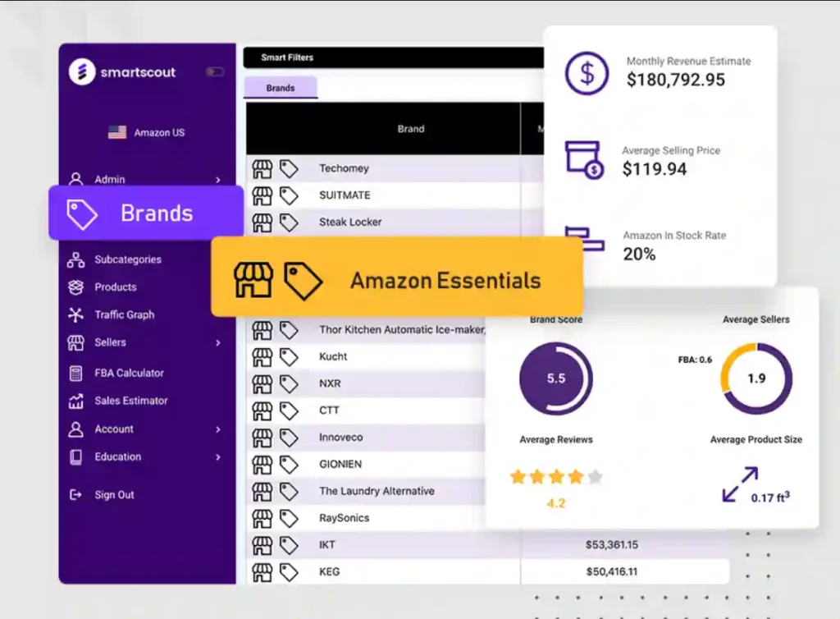Viewport: 840px width, 619px height.
Task: Click the tag icon beside Kucht
Action: pos(289,356)
